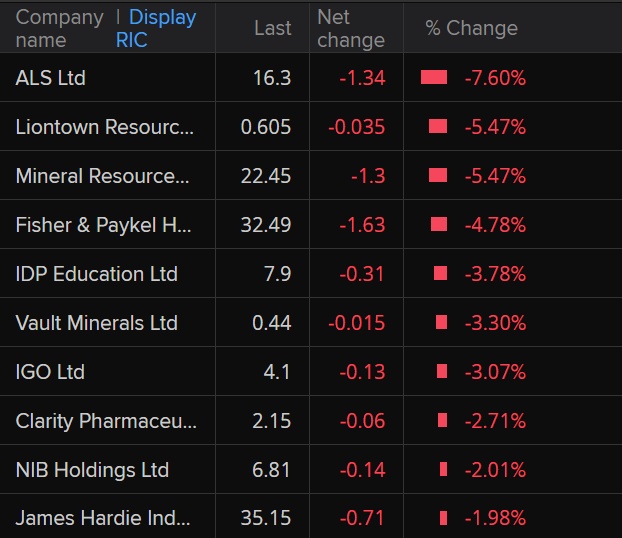This screenshot has width=622, height=538.
Task: Open IDP Education Ltd entry
Action: point(96,274)
